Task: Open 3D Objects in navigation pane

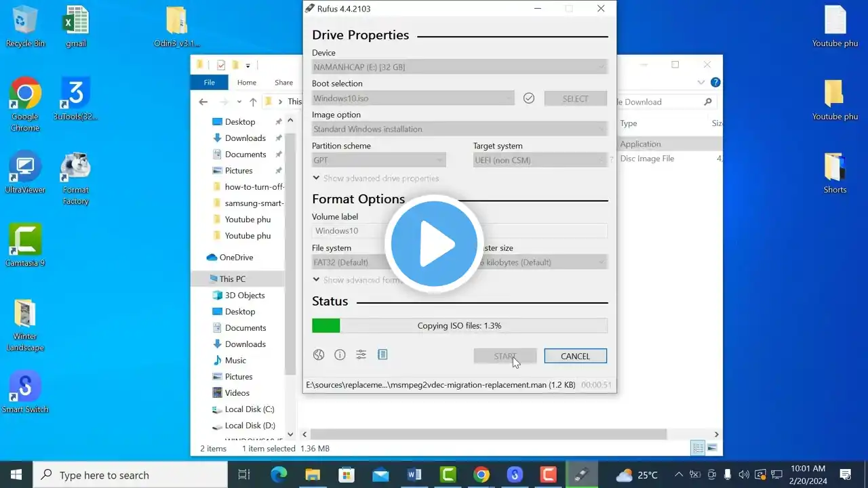Action: coord(245,296)
